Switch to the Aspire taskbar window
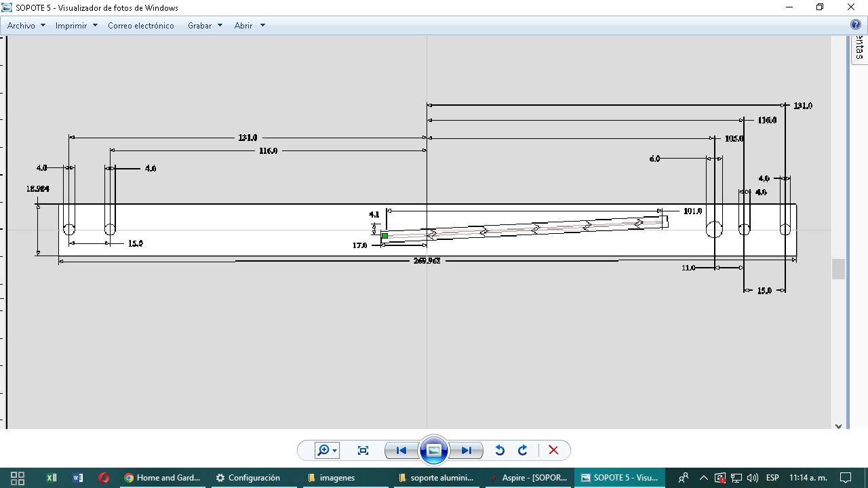Image resolution: width=868 pixels, height=488 pixels. click(528, 478)
